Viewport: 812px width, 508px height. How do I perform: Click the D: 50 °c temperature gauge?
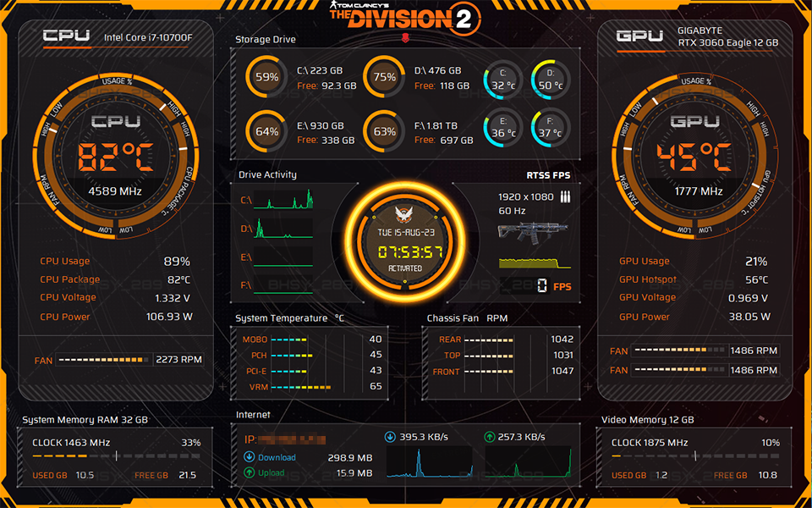(x=551, y=80)
